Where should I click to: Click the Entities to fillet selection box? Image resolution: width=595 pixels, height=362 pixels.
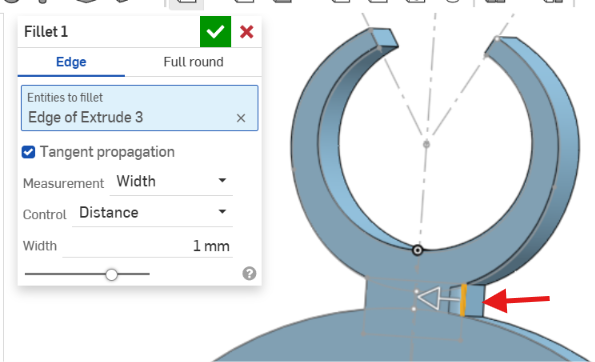pyautogui.click(x=140, y=108)
